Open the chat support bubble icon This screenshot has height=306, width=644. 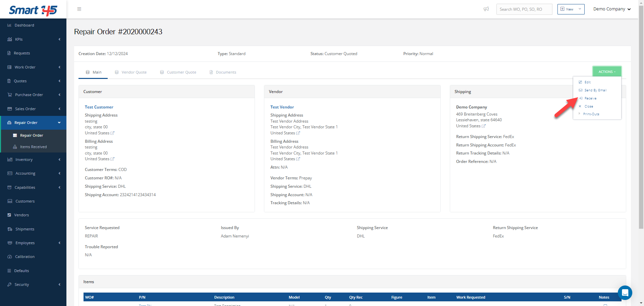pyautogui.click(x=625, y=293)
